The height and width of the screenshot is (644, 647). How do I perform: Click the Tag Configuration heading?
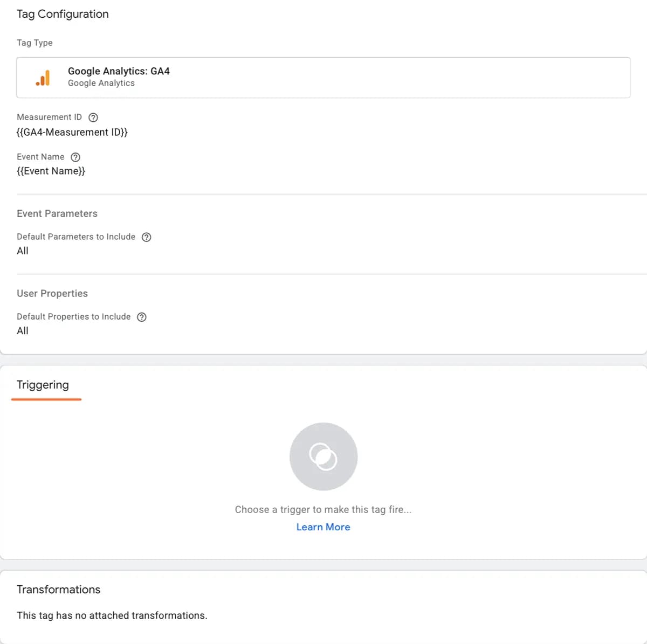tap(63, 14)
